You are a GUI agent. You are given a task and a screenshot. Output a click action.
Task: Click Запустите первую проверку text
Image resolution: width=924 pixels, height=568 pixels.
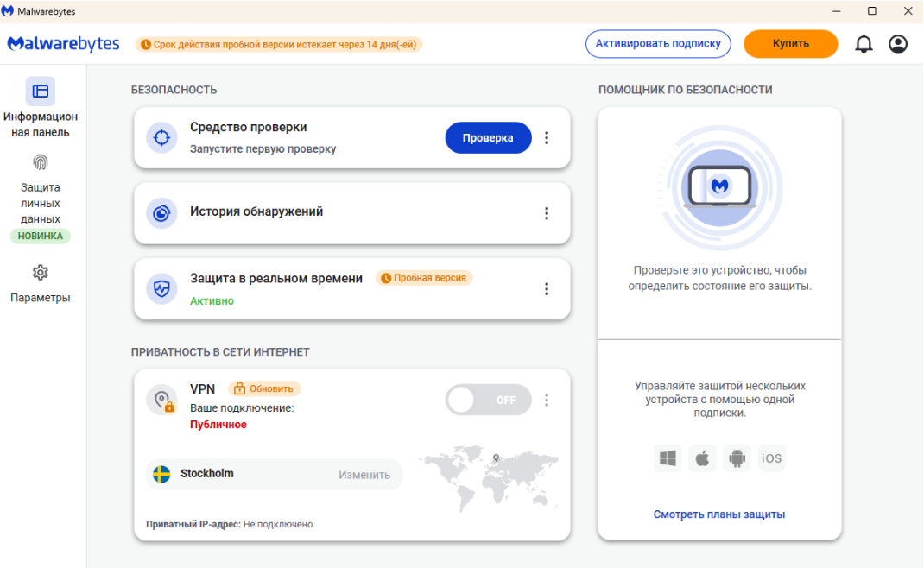263,149
